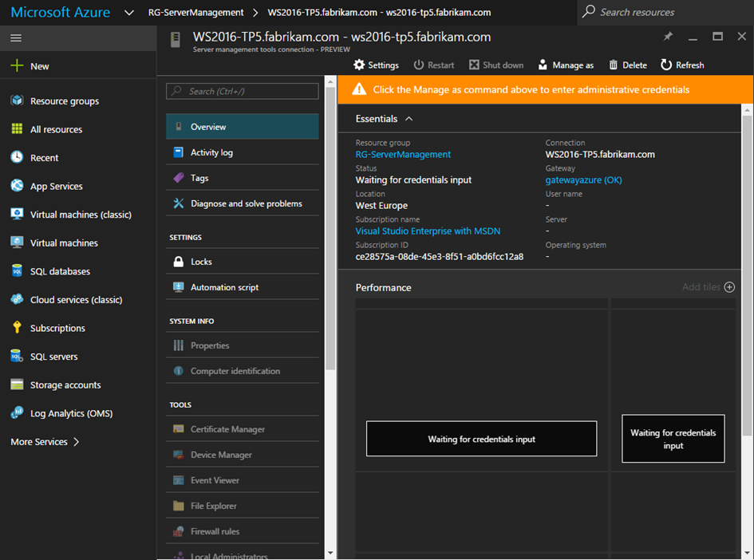Pin the blade with the pushpin icon
Viewport: 754px width, 560px height.
pos(668,37)
